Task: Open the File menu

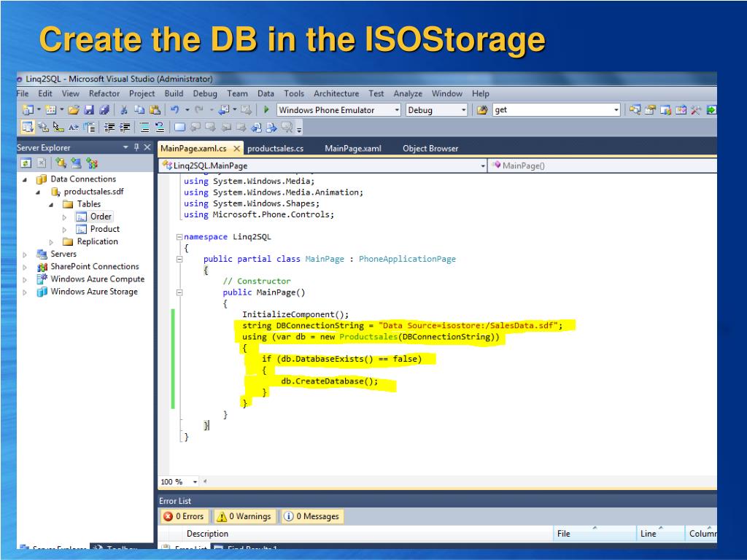Action: [x=23, y=94]
